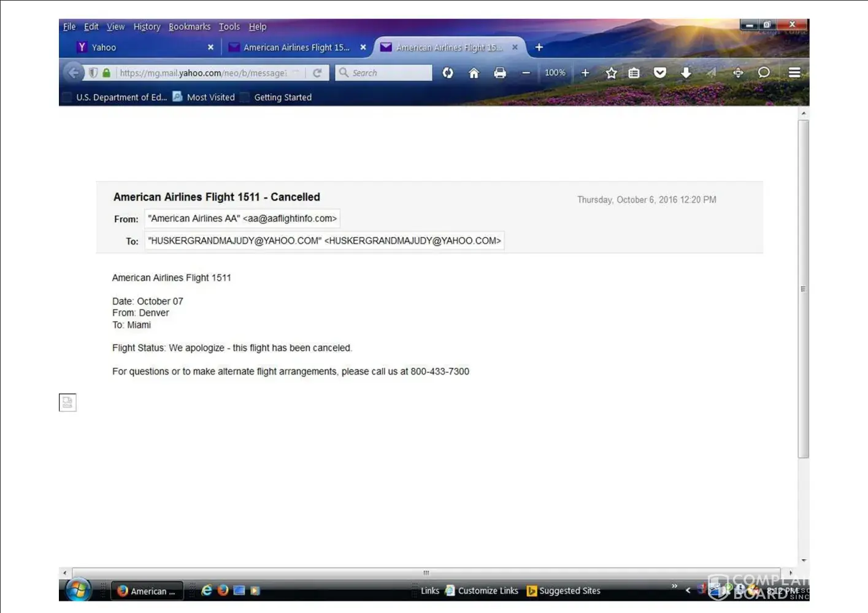Launch Internet Explorer from Quick Launch
Viewport: 868px width, 613px height.
click(207, 590)
